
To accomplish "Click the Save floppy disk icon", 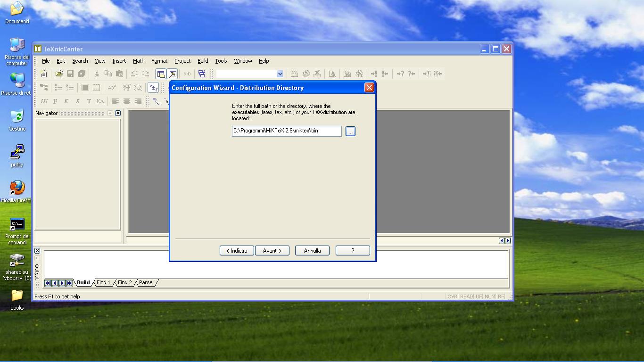I will point(70,74).
